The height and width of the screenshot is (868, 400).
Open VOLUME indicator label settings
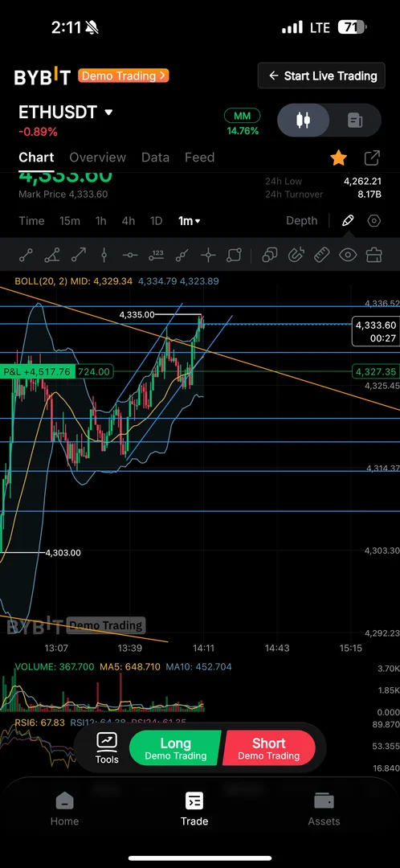coord(55,667)
